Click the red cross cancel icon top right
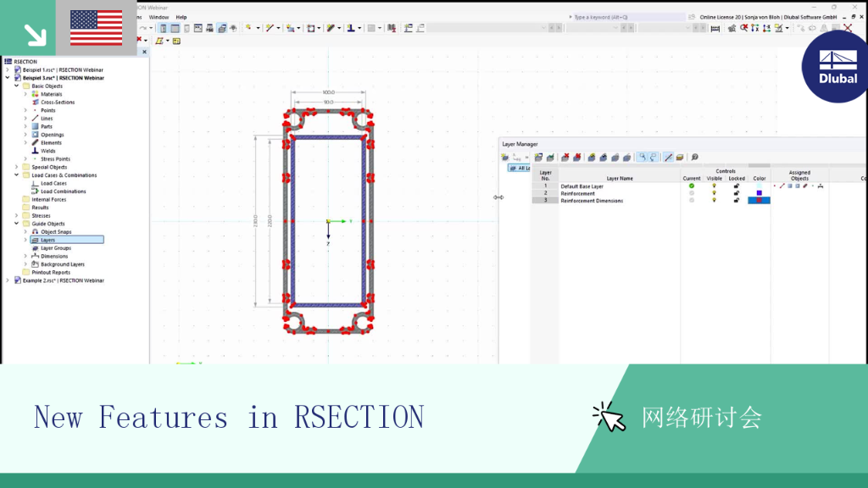 (848, 28)
